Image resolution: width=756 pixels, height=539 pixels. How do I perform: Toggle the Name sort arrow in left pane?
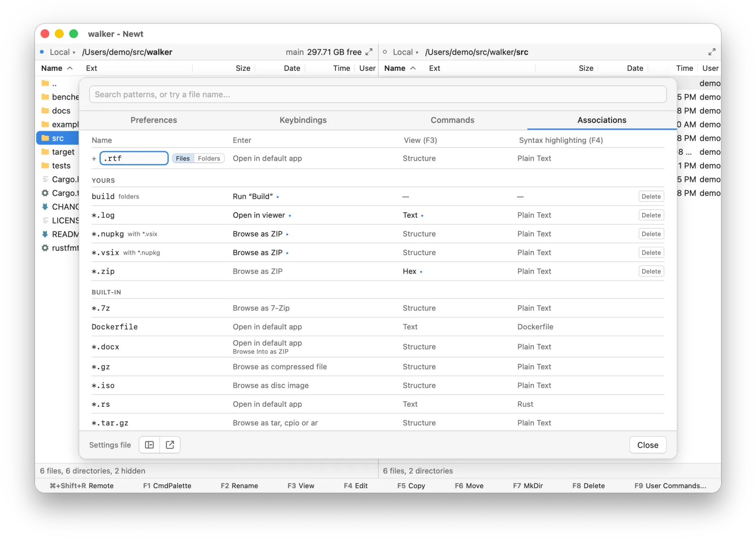click(70, 68)
